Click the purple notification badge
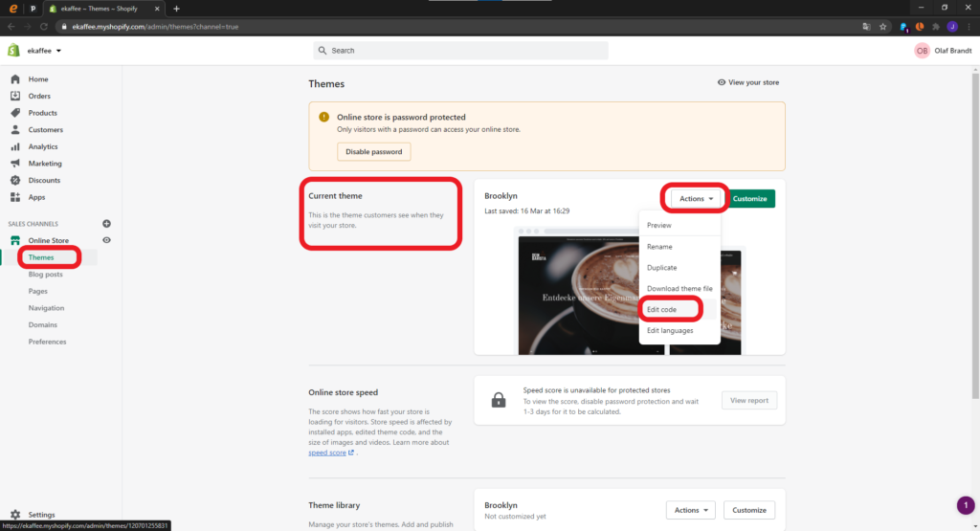 click(965, 505)
